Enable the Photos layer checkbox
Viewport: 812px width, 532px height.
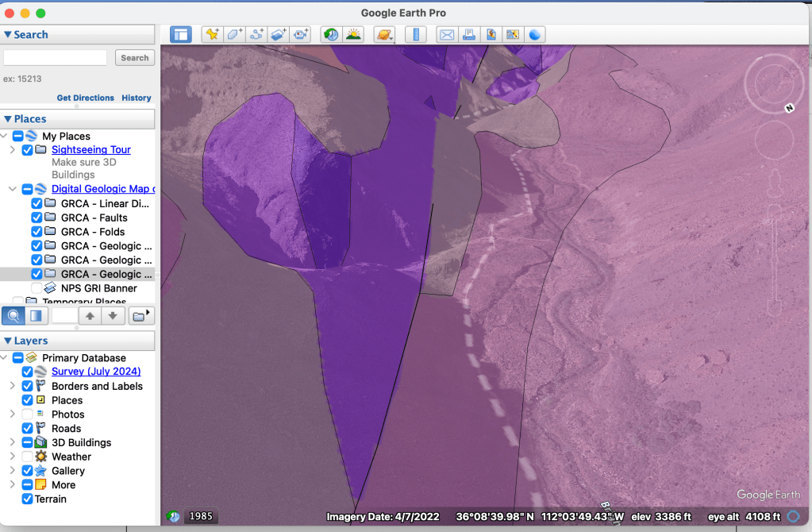point(28,414)
